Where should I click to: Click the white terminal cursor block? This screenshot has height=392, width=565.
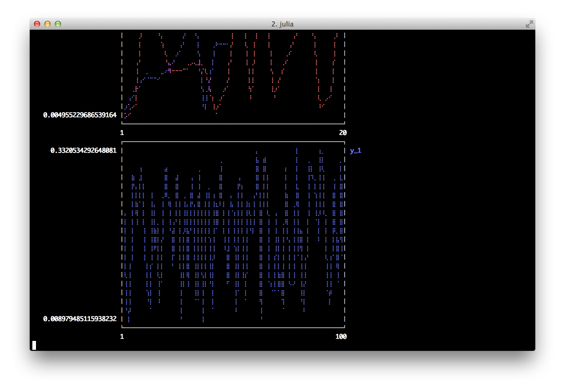click(34, 345)
